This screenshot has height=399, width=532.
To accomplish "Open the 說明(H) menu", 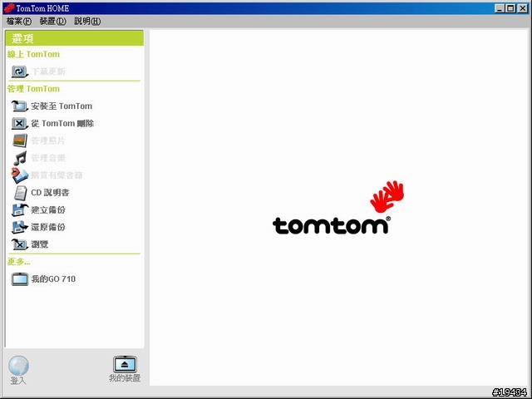I will [x=87, y=21].
